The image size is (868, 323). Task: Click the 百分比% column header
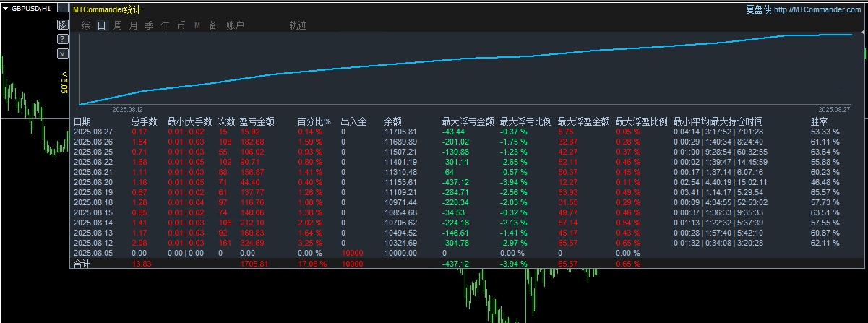[x=314, y=121]
